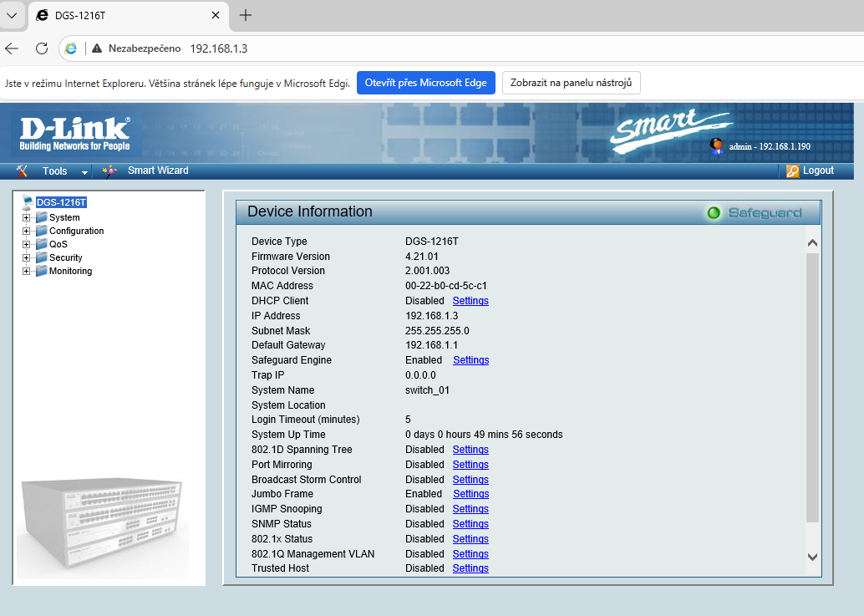The image size is (864, 616).
Task: Click the browser refresh icon
Action: coord(40,48)
